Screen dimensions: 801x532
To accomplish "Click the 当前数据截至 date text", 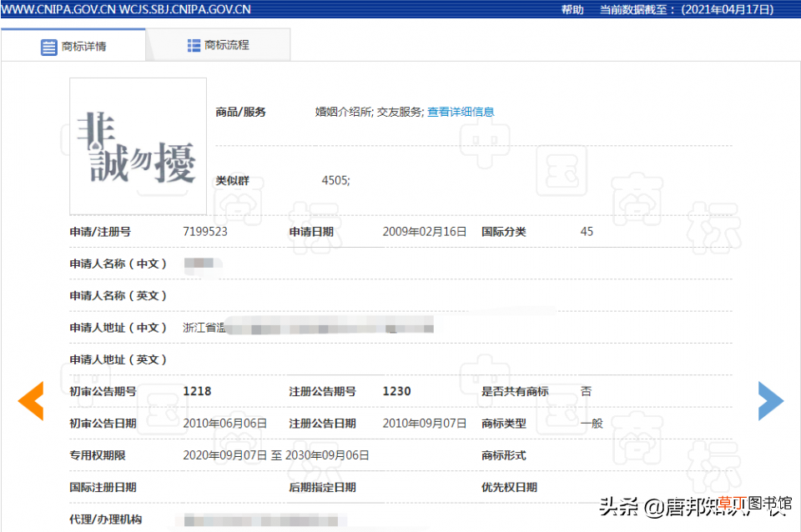I will tap(687, 10).
